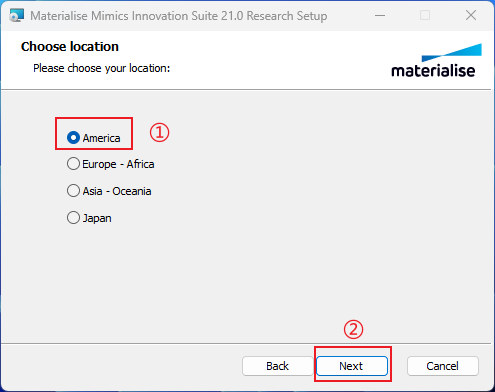The image size is (495, 392).
Task: Click the red circled number two annotation
Action: pyautogui.click(x=353, y=329)
